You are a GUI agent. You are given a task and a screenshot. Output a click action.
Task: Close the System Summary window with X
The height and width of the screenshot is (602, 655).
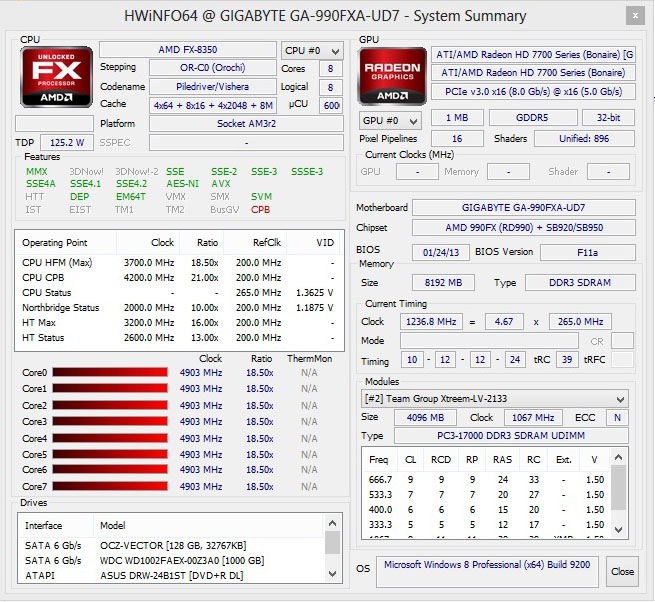click(635, 16)
